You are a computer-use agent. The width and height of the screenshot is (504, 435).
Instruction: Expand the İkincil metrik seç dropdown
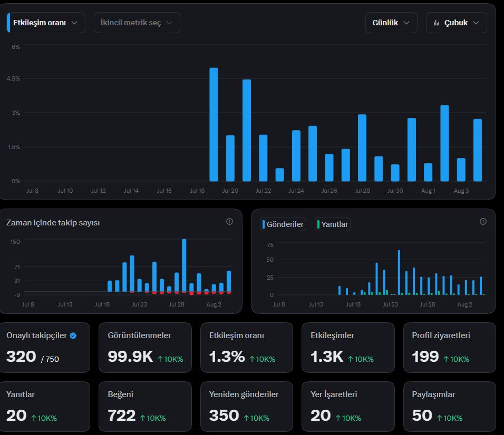tap(137, 23)
